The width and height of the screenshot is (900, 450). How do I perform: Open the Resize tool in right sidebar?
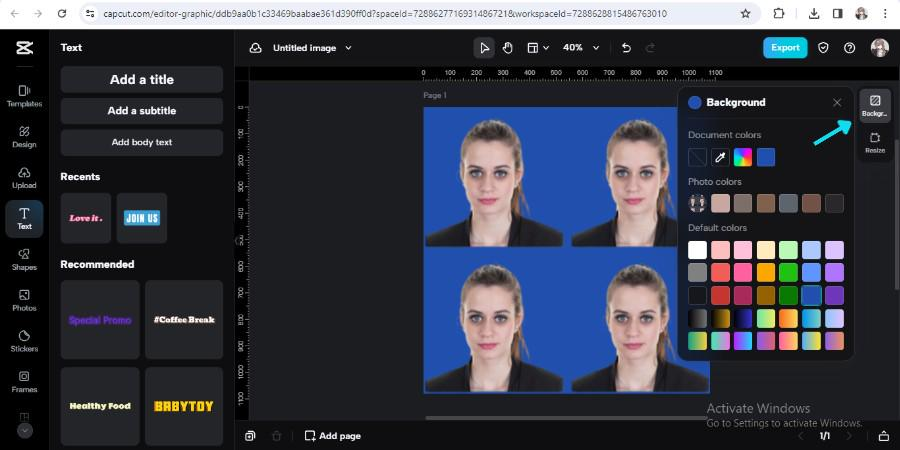[875, 143]
